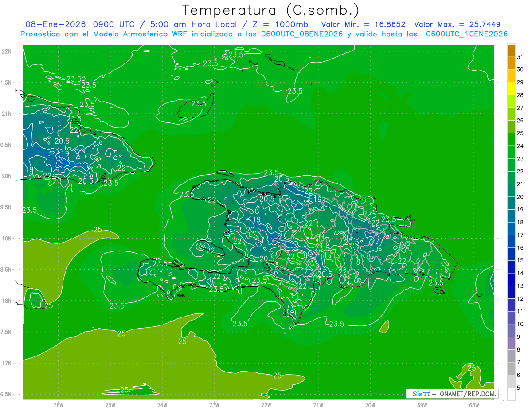
Task: Pick the yellow swatch between 28 and 29
Action: tap(511, 89)
